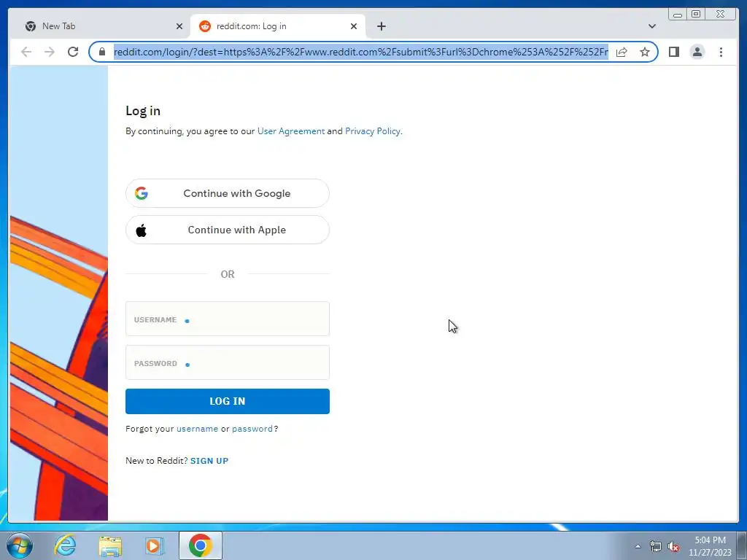Open the muted volume tray icon
The height and width of the screenshot is (560, 747).
click(673, 546)
